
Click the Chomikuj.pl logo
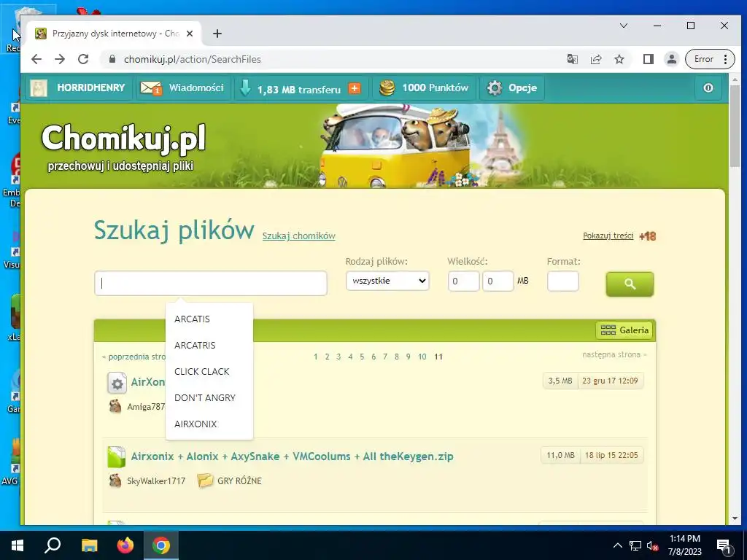coord(123,138)
